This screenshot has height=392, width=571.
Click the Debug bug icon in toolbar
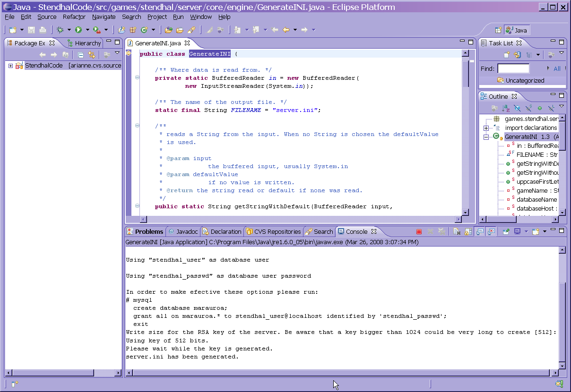click(60, 30)
